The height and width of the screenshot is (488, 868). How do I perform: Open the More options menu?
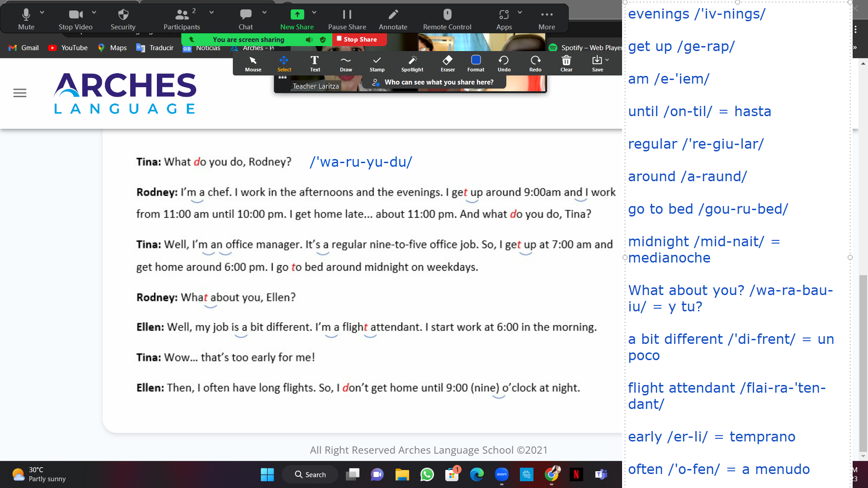click(547, 19)
